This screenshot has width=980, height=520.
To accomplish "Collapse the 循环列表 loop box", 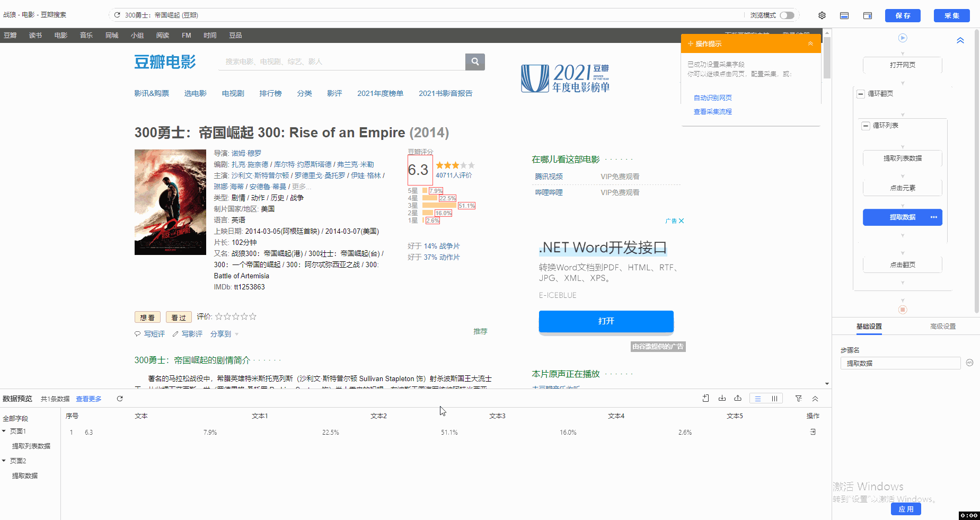I will point(866,126).
